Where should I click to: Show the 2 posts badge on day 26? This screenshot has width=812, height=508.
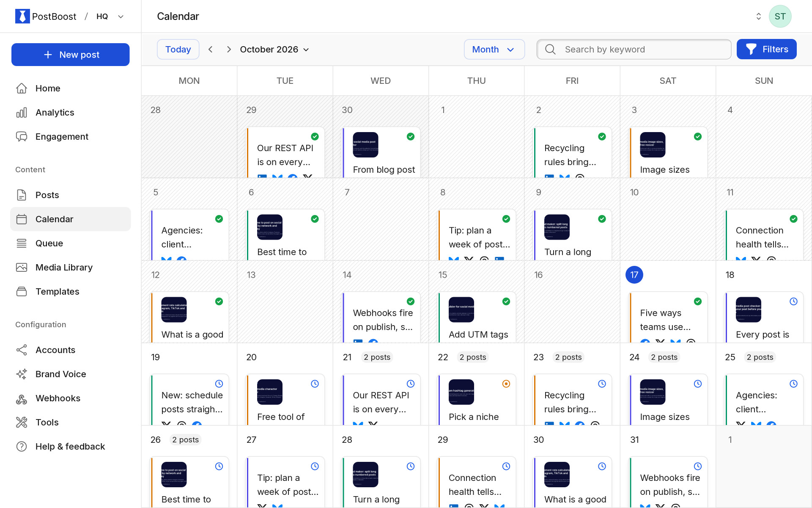pyautogui.click(x=186, y=440)
